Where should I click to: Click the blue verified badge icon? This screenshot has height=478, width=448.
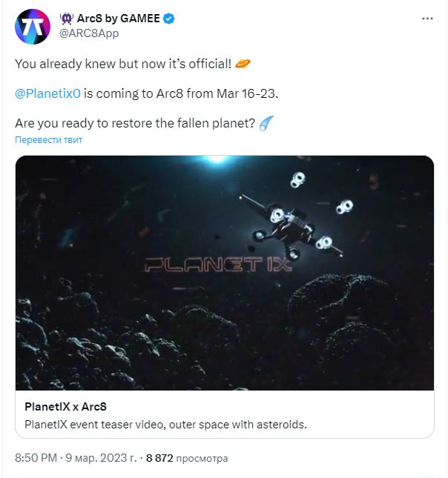[x=169, y=19]
